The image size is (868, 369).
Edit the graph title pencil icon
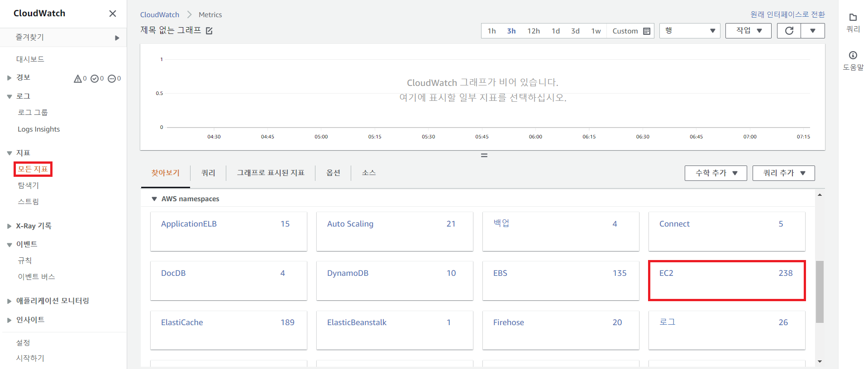[209, 31]
